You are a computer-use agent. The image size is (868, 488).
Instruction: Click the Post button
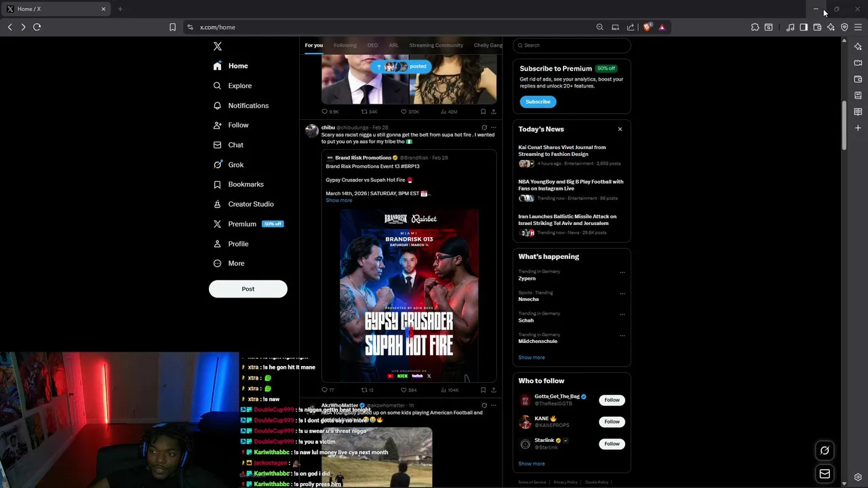pos(248,289)
